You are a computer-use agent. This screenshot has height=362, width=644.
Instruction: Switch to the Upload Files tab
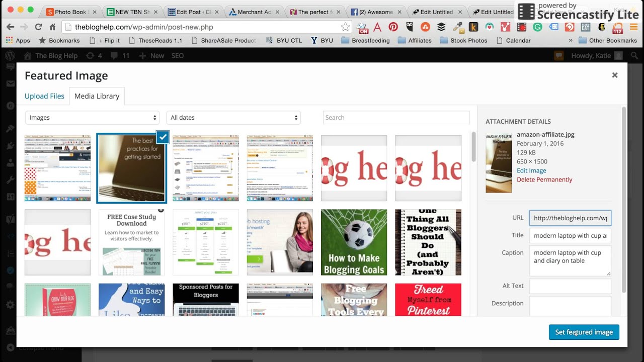[44, 96]
